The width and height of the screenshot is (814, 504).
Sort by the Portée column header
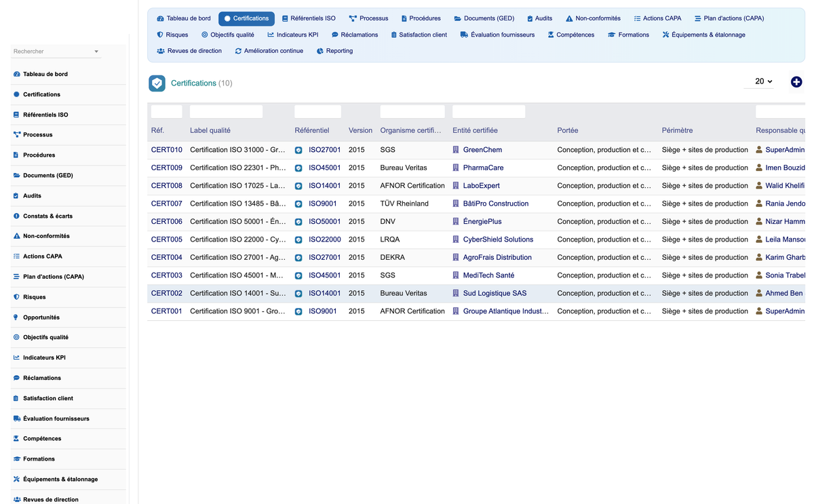pos(568,130)
